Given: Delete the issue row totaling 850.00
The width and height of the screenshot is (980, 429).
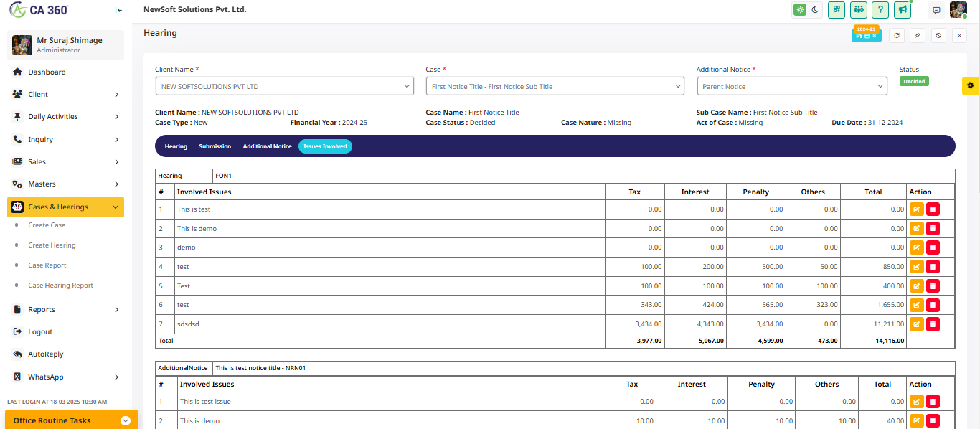Looking at the screenshot, I should point(933,267).
